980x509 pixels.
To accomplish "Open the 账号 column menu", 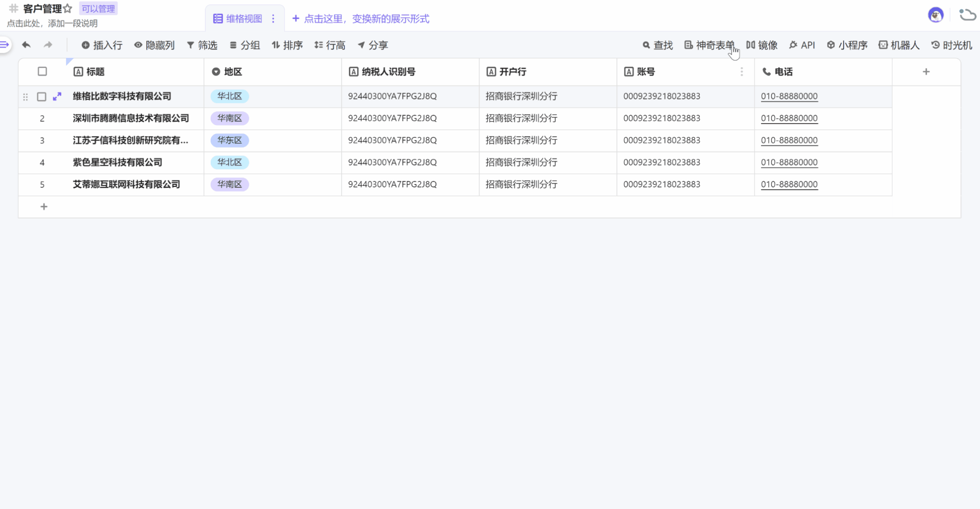I will coord(741,72).
